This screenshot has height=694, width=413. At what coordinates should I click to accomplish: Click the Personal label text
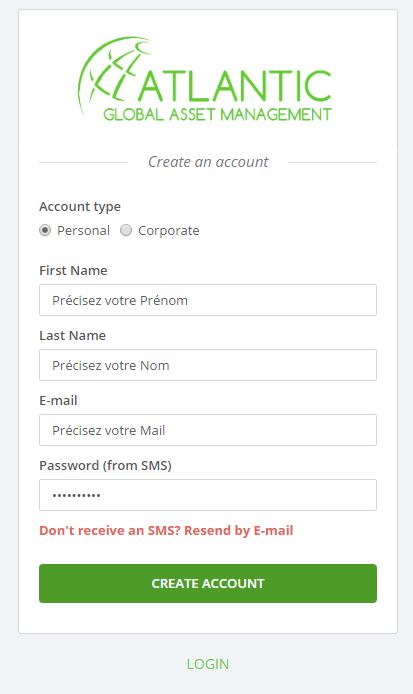click(x=83, y=231)
